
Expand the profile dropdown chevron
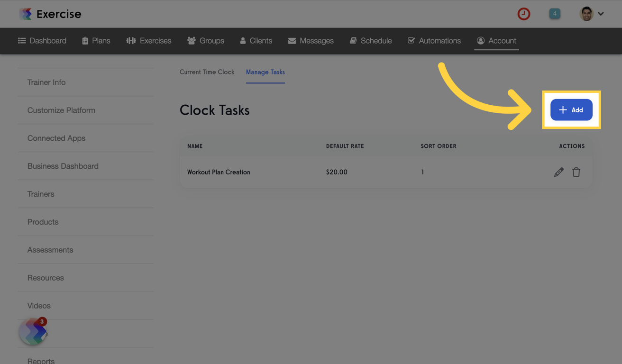click(x=601, y=14)
